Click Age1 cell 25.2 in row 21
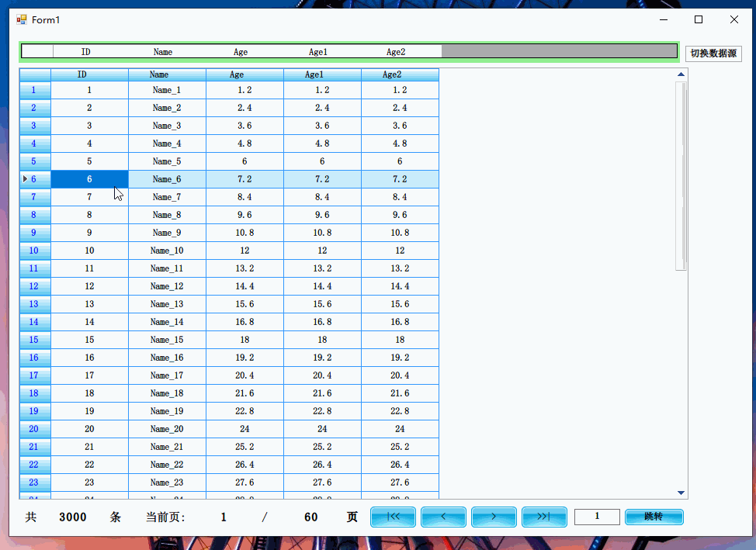 pyautogui.click(x=323, y=447)
